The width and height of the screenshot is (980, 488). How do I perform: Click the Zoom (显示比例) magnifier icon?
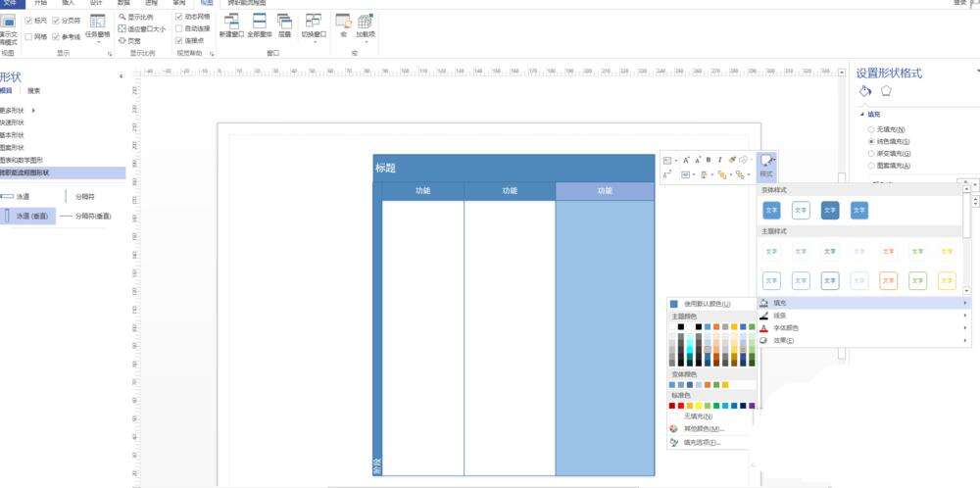click(122, 18)
